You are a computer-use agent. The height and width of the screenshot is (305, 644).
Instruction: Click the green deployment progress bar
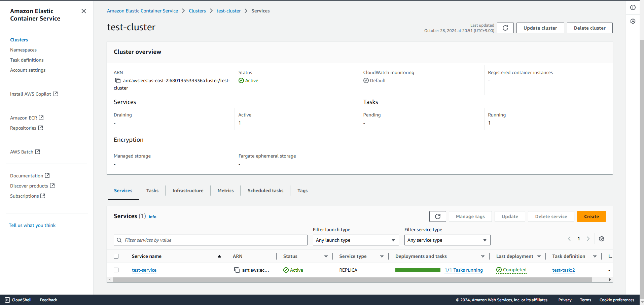pos(418,270)
